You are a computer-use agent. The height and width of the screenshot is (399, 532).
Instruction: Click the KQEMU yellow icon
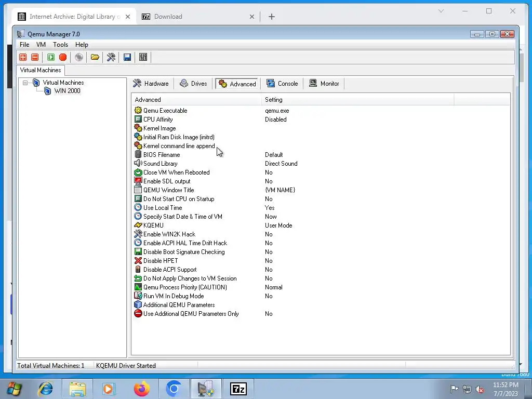tap(138, 225)
